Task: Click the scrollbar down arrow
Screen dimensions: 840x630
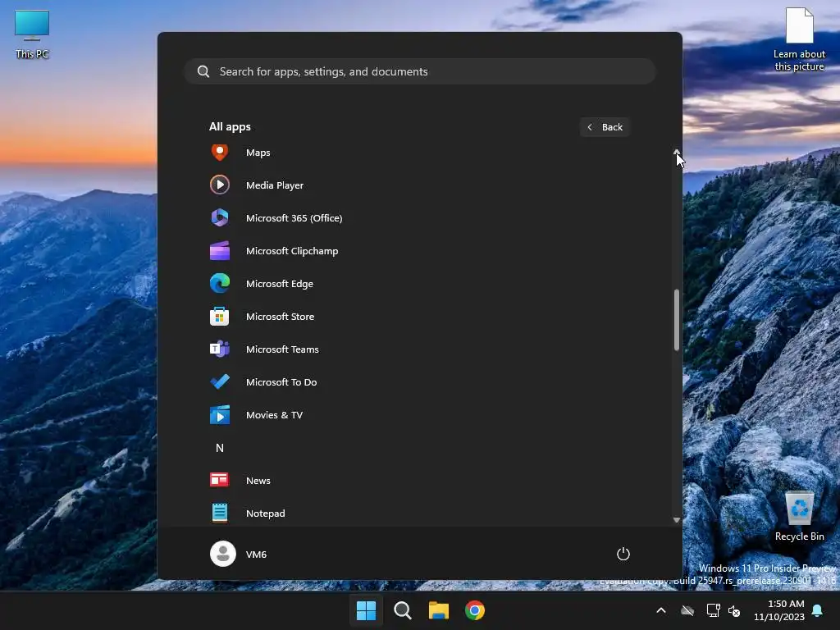Action: tap(677, 519)
